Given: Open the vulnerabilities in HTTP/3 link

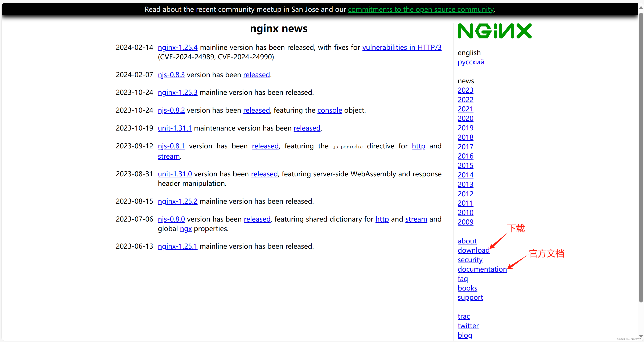Looking at the screenshot, I should (x=402, y=47).
